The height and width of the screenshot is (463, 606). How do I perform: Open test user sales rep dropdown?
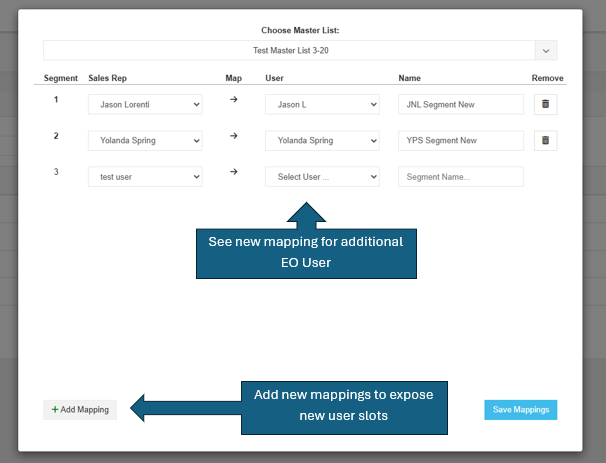(145, 177)
